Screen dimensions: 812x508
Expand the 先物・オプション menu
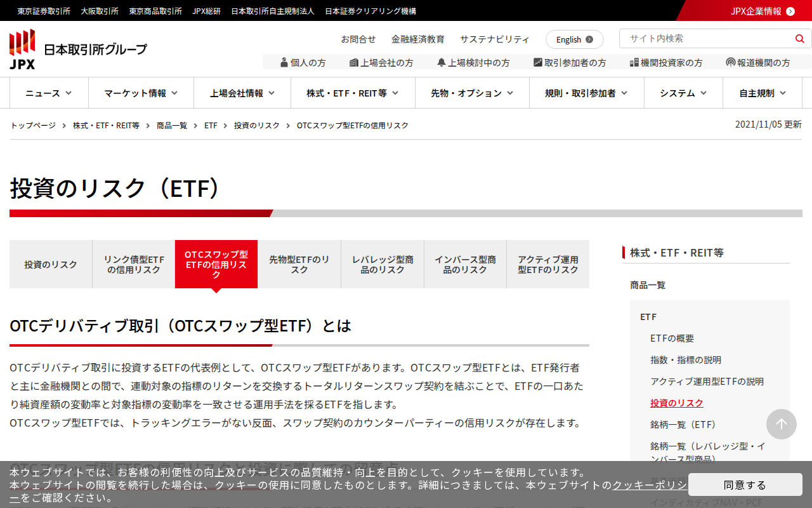[x=472, y=93]
